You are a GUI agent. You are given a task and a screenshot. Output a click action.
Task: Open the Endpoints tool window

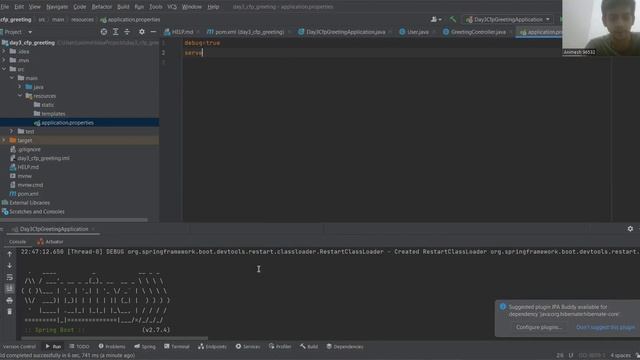(x=212, y=347)
